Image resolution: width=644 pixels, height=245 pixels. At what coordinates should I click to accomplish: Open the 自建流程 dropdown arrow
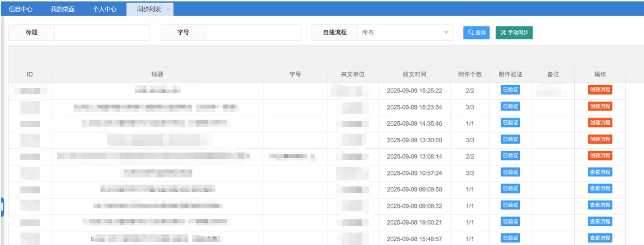446,33
